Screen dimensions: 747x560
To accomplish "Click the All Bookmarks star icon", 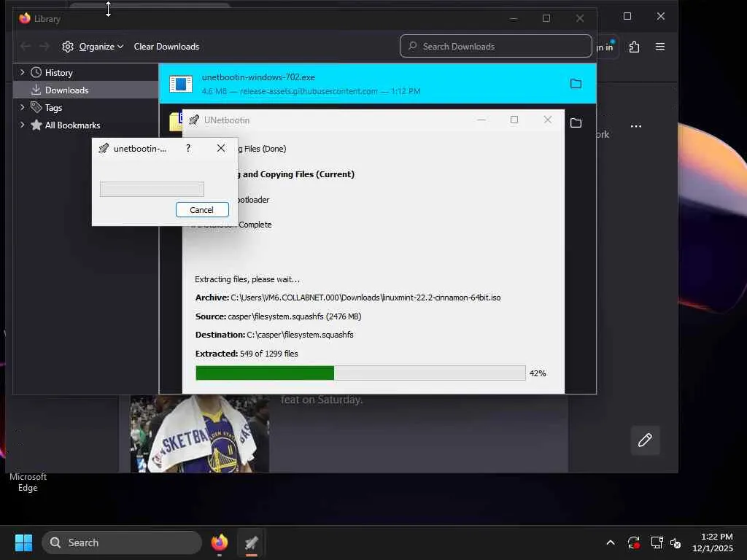I will [x=36, y=125].
